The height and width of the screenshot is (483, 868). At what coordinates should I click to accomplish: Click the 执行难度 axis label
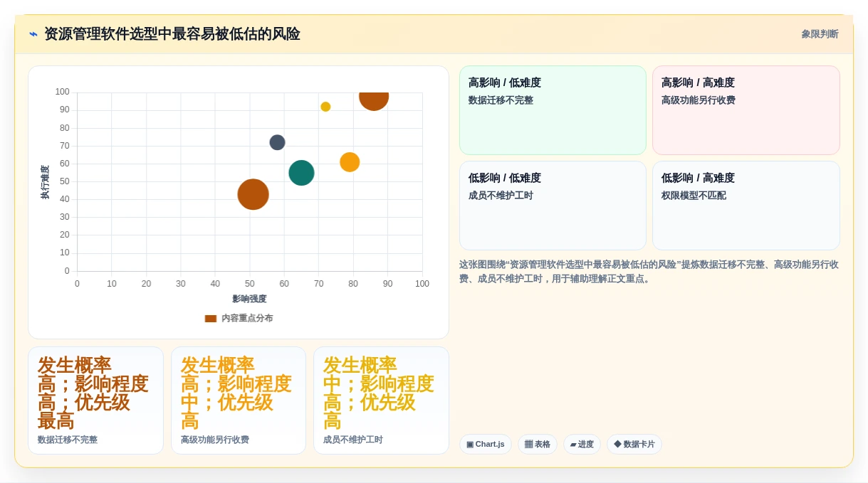pyautogui.click(x=45, y=182)
